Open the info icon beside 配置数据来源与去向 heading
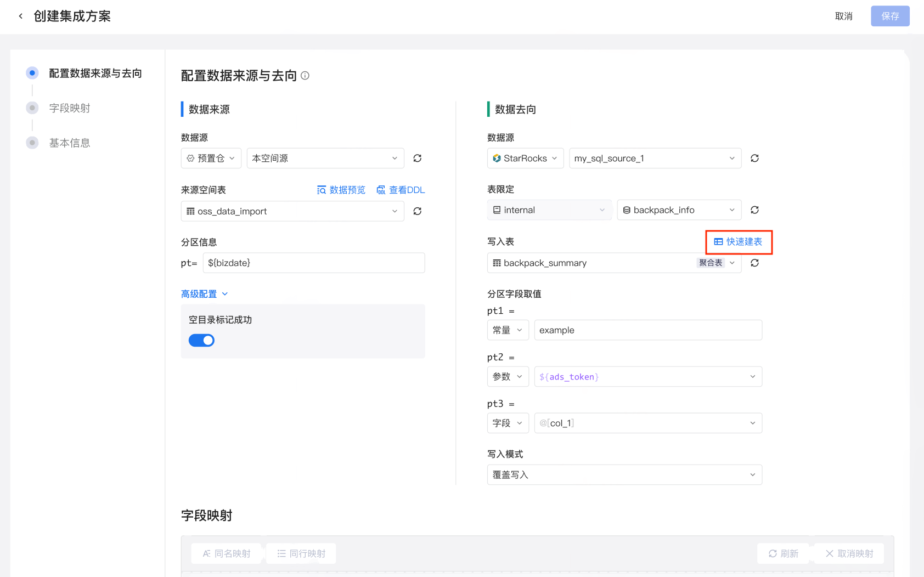Viewport: 924px width, 577px height. [305, 76]
